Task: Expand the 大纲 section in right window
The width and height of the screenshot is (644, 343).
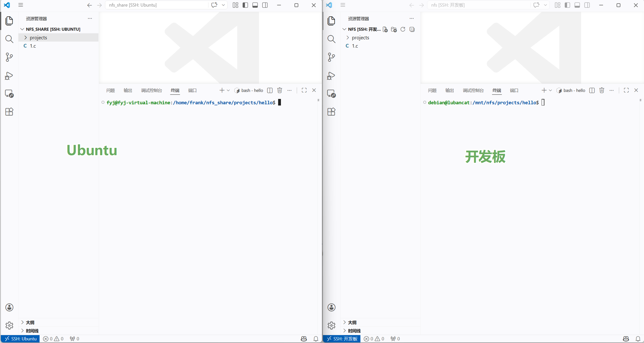Action: tap(352, 322)
